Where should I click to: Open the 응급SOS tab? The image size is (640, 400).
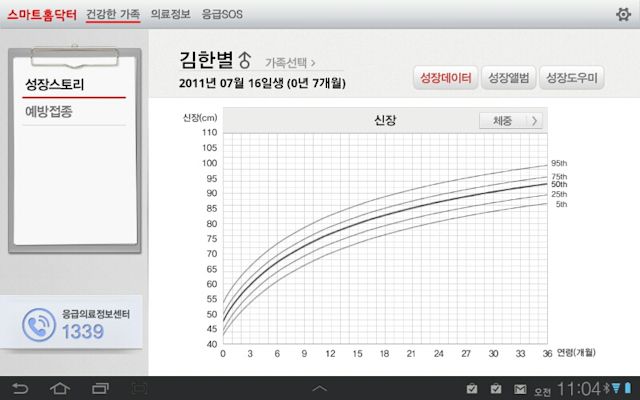coord(222,14)
